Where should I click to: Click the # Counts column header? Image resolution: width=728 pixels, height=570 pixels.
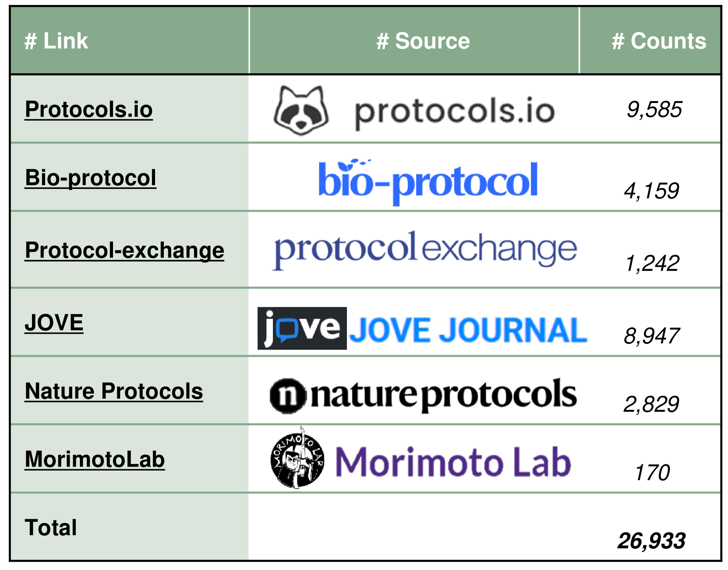click(x=658, y=41)
